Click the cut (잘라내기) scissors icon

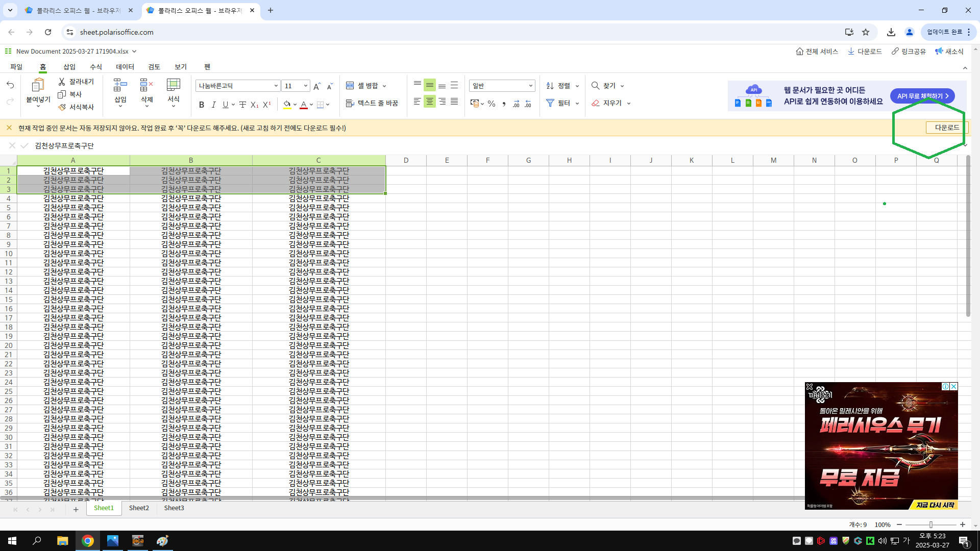tap(62, 82)
